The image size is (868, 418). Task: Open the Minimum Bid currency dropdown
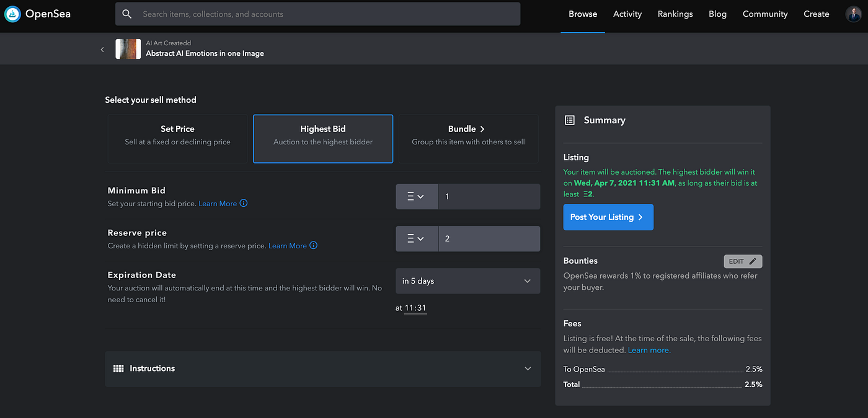417,196
